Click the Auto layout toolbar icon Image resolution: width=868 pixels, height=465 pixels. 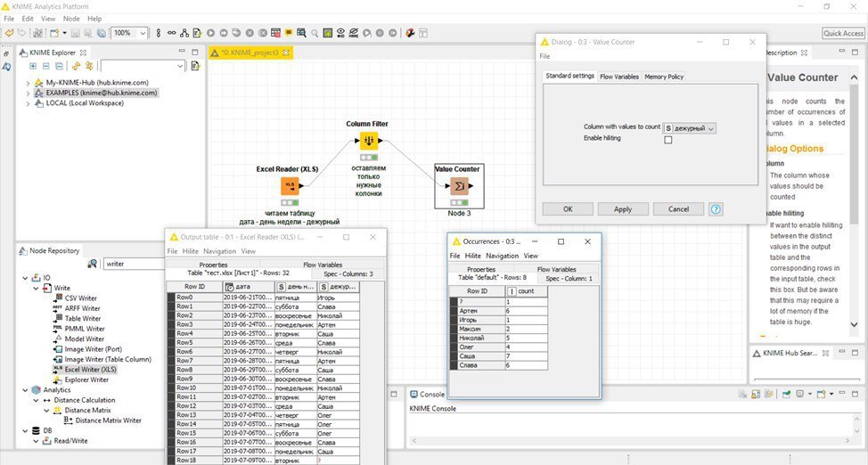click(184, 33)
